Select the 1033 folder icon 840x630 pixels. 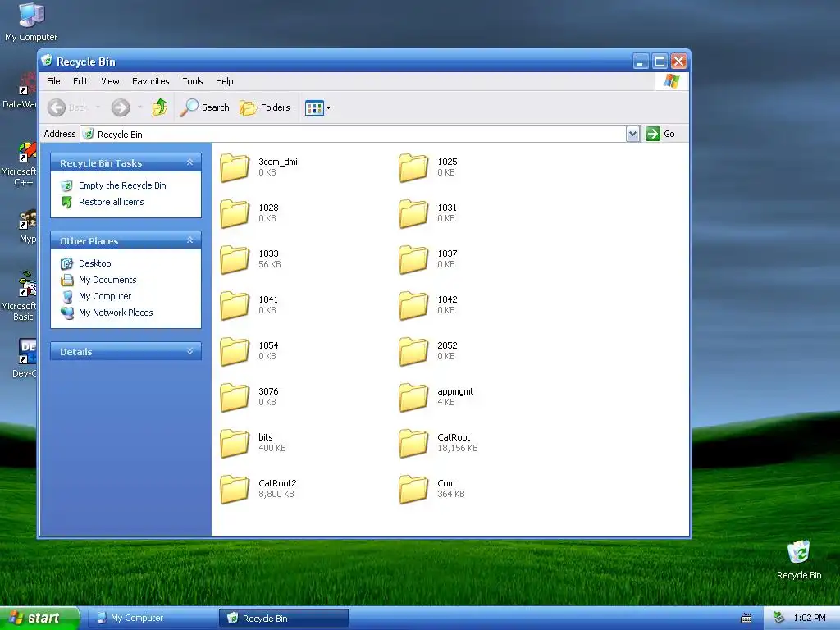(x=235, y=260)
